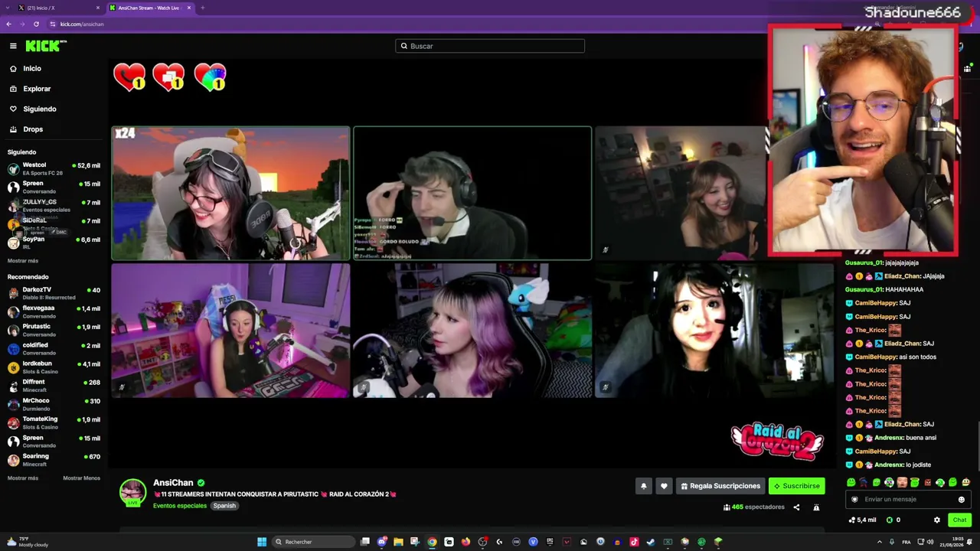Viewport: 980px width, 551px height.
Task: Open lordkebun recommended channel
Action: [54, 367]
